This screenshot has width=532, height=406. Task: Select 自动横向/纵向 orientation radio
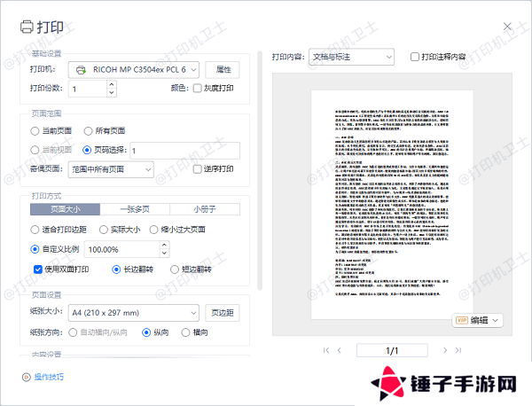[x=73, y=332]
